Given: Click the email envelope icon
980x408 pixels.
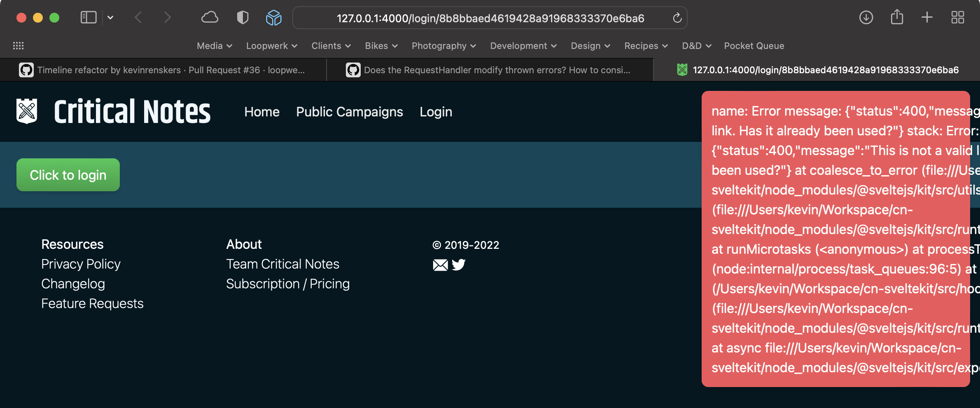Looking at the screenshot, I should [440, 265].
